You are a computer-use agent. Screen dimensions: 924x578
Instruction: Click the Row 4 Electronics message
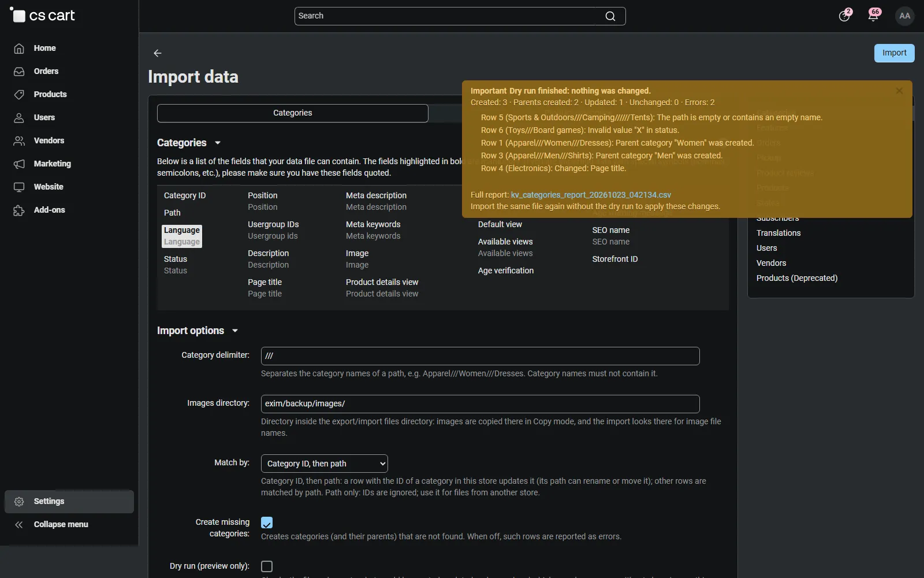553,168
